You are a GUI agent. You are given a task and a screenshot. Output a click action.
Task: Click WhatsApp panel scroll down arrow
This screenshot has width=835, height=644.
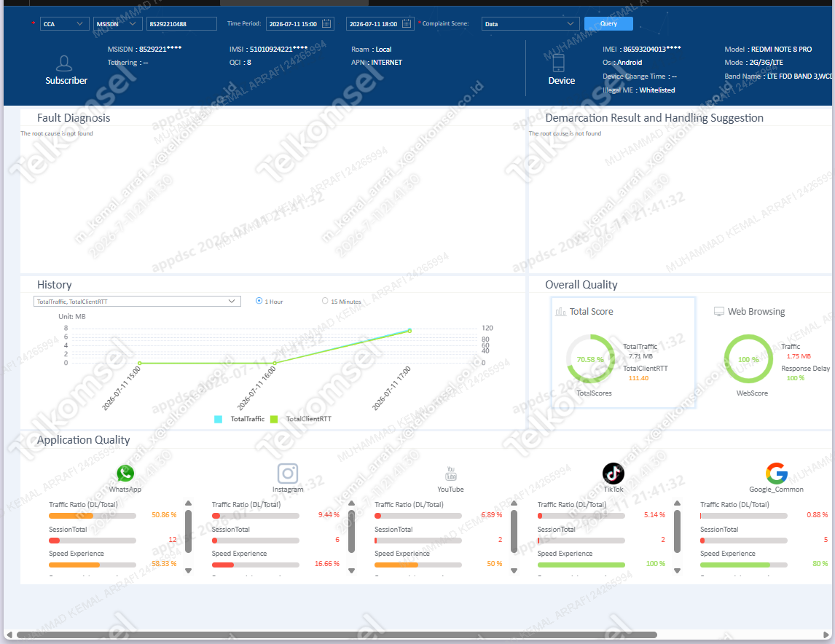point(188,570)
